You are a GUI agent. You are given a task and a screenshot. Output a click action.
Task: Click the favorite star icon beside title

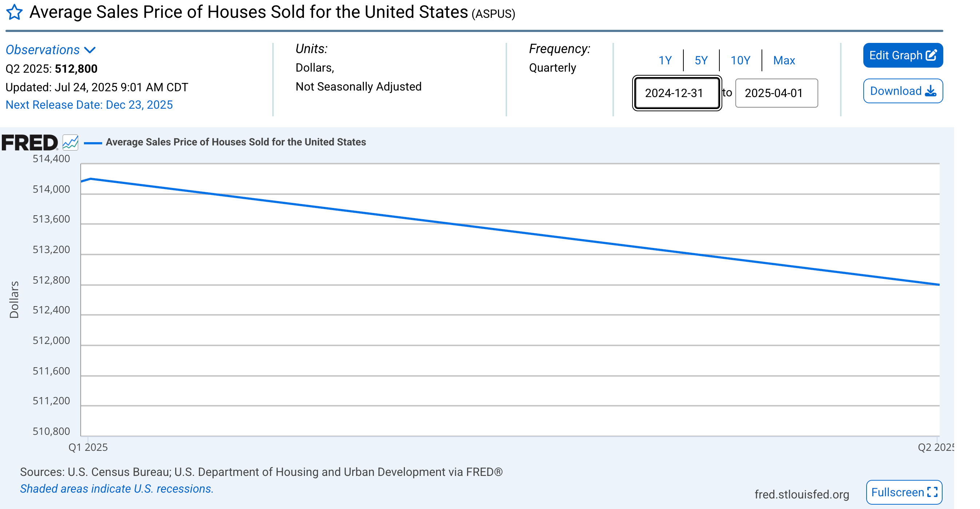point(15,12)
